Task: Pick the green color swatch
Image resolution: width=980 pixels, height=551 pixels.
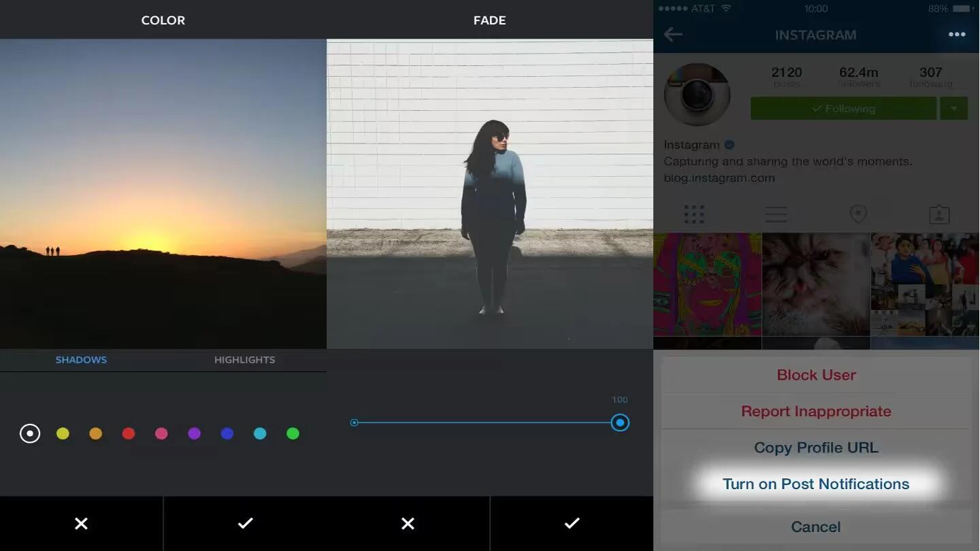Action: point(293,433)
